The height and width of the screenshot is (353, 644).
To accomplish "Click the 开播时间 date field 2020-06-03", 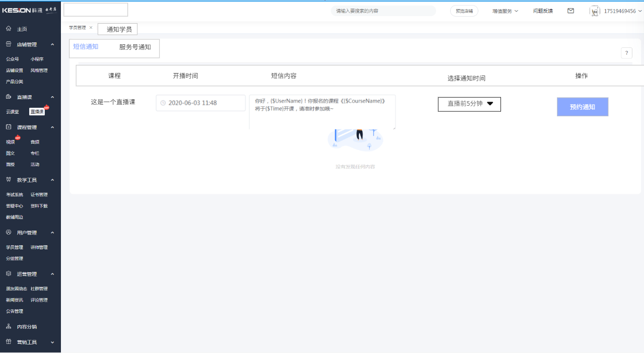I will pyautogui.click(x=200, y=103).
